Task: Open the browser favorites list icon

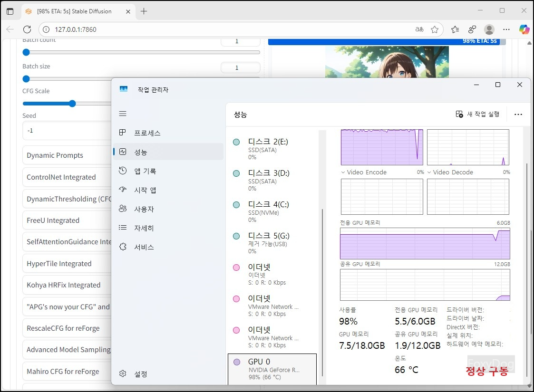Action: (x=455, y=29)
